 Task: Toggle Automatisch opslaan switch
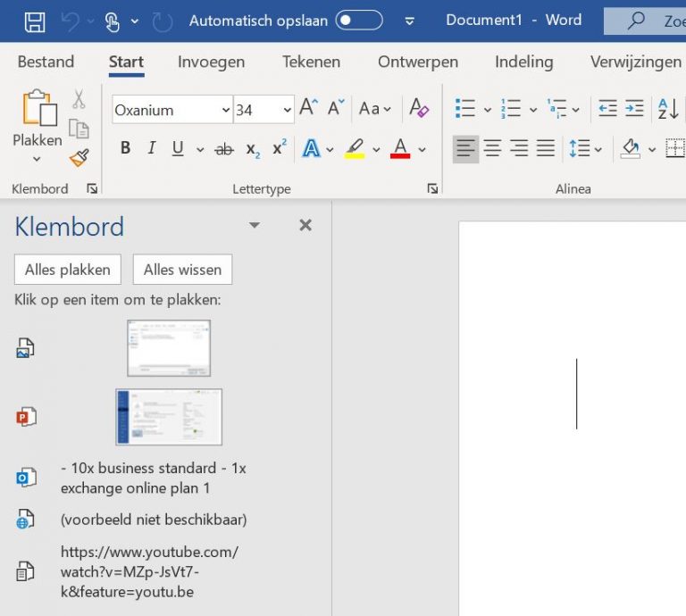(359, 21)
